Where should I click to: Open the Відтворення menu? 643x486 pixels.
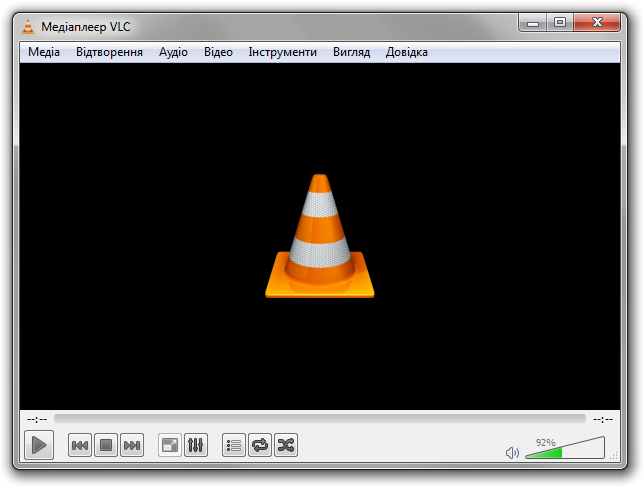click(x=109, y=52)
